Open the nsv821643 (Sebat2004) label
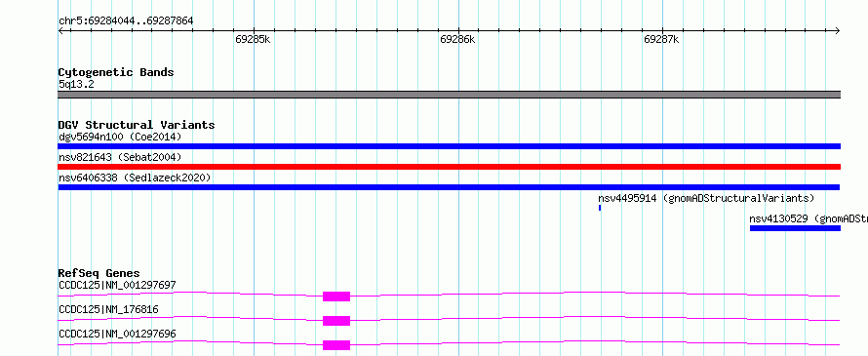 [120, 157]
